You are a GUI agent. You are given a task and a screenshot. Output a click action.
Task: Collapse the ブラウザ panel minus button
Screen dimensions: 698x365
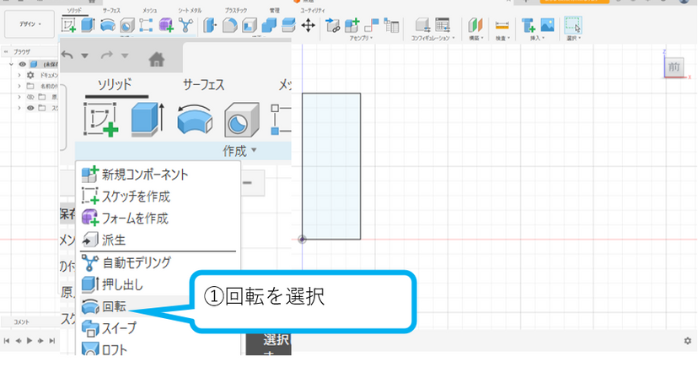pos(6,52)
